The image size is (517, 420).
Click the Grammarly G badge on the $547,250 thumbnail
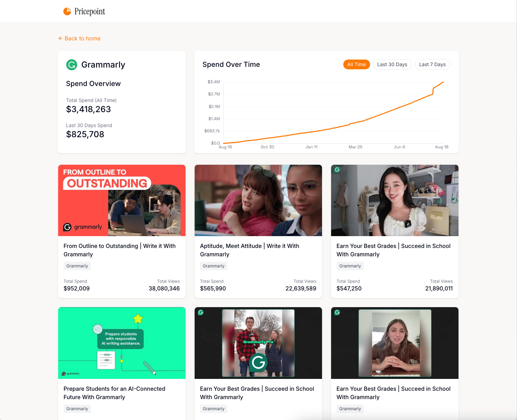(337, 170)
